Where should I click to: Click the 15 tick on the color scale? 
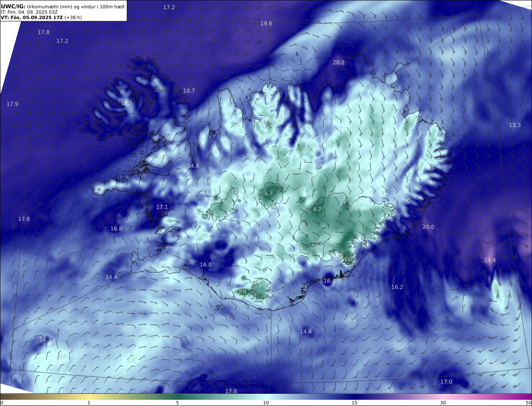[355, 403]
